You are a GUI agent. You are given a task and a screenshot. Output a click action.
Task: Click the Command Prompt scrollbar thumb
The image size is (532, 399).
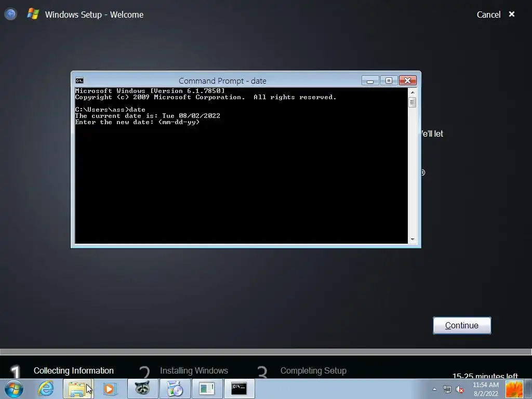click(x=412, y=102)
